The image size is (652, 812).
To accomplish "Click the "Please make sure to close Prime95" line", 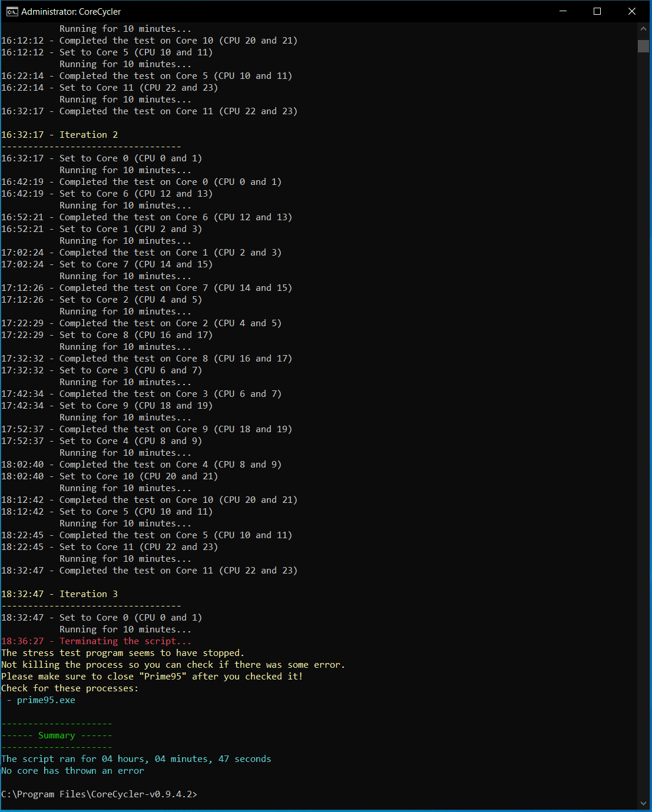I will click(152, 677).
